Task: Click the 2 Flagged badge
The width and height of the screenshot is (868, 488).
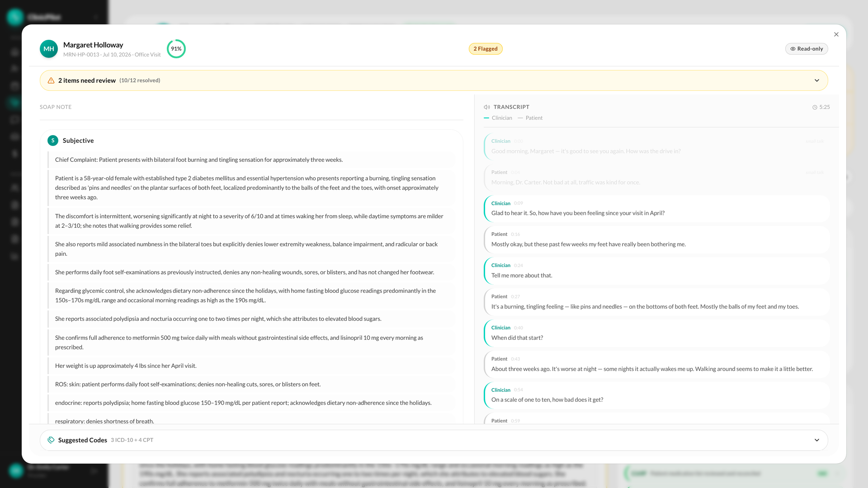Action: click(x=486, y=49)
